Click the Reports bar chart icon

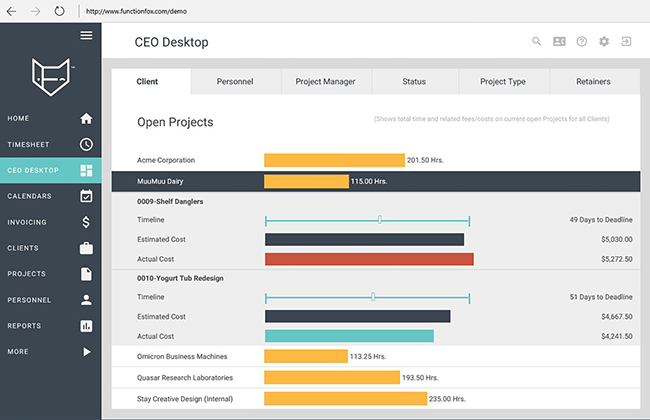pyautogui.click(x=86, y=326)
